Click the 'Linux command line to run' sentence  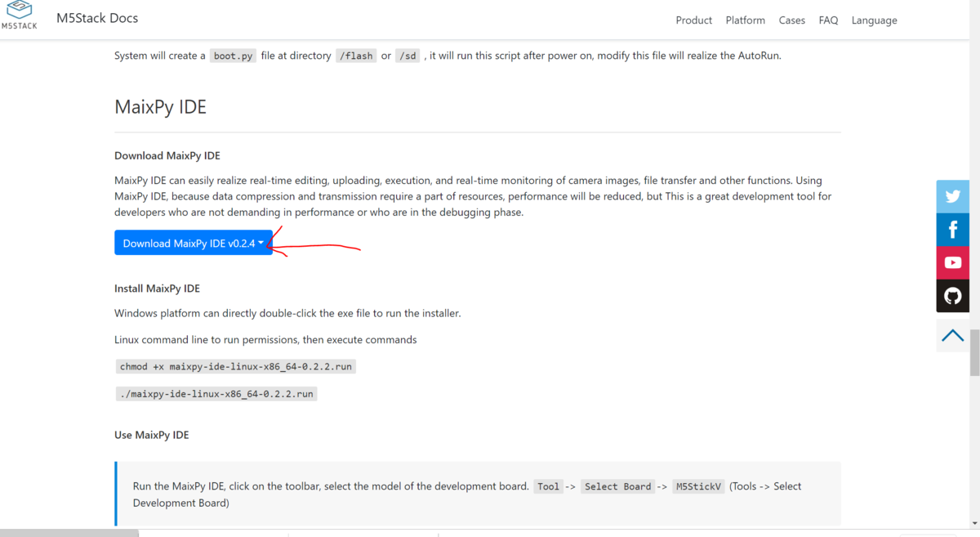coord(265,339)
